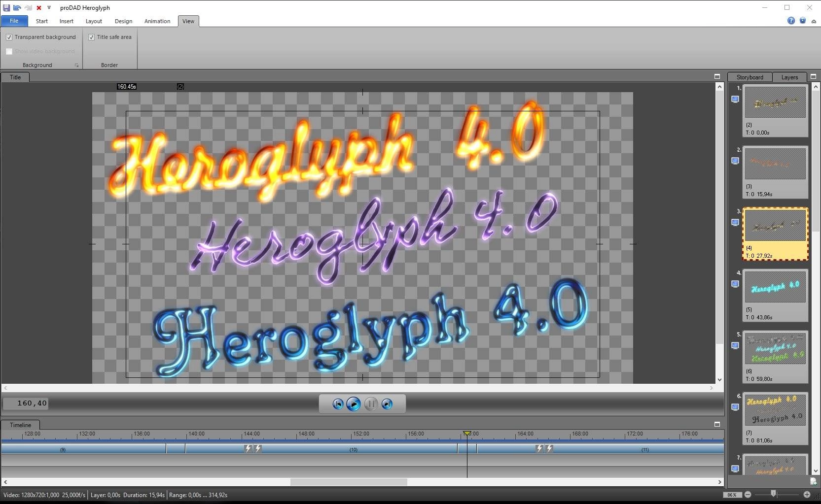Toggle the Transparent background checkbox
The image size is (821, 504).
click(9, 37)
